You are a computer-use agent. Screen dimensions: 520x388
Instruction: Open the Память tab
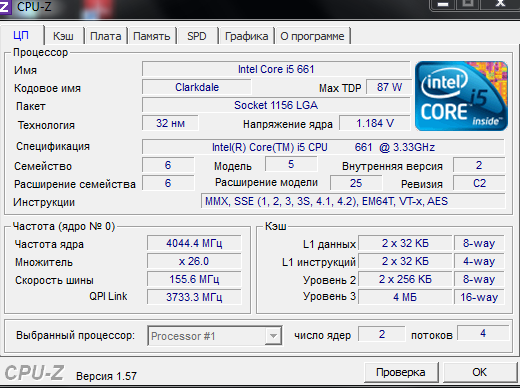152,36
